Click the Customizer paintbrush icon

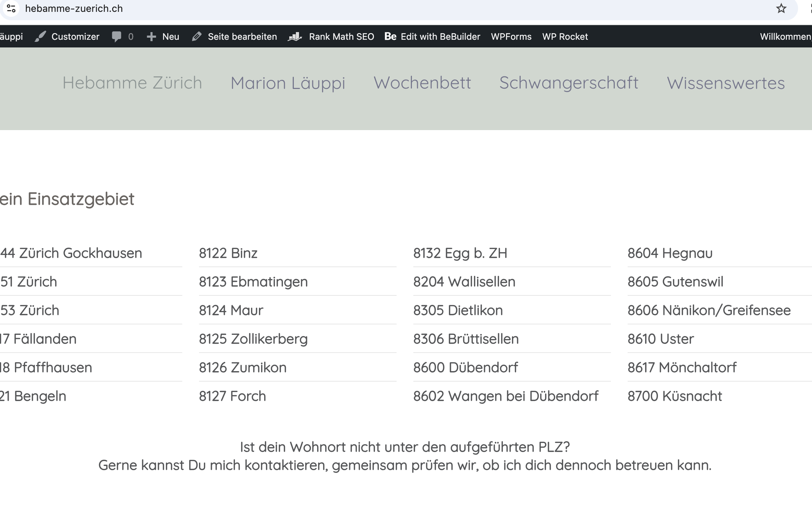40,36
